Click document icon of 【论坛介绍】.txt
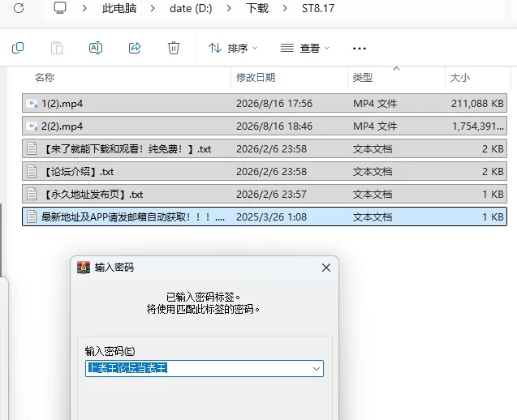The image size is (517, 420). (x=32, y=172)
